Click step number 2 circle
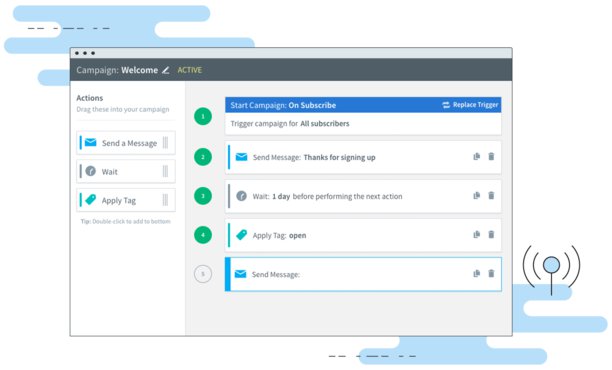This screenshot has width=612, height=370. click(203, 157)
